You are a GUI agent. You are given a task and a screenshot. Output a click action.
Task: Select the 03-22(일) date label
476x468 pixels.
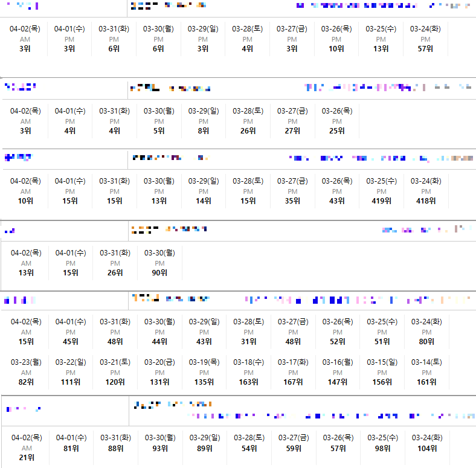71,362
